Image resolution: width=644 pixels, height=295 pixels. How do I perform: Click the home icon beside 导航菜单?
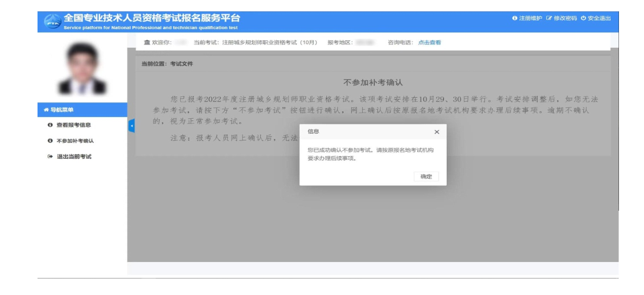[46, 110]
